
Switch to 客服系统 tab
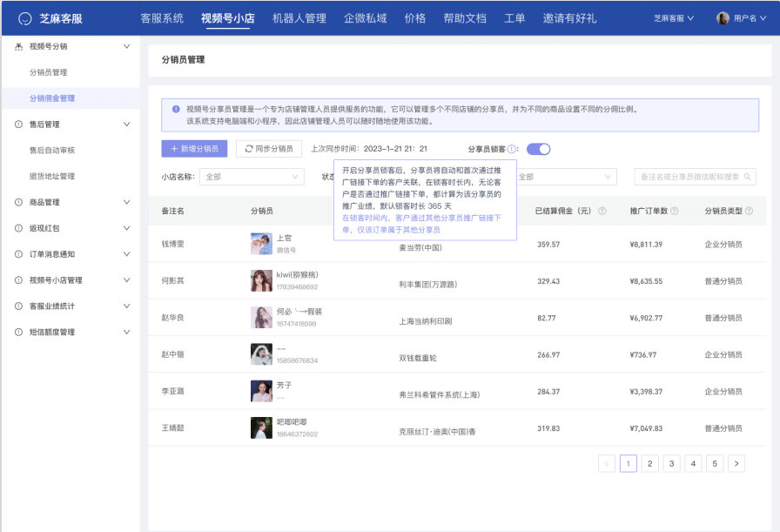point(162,18)
